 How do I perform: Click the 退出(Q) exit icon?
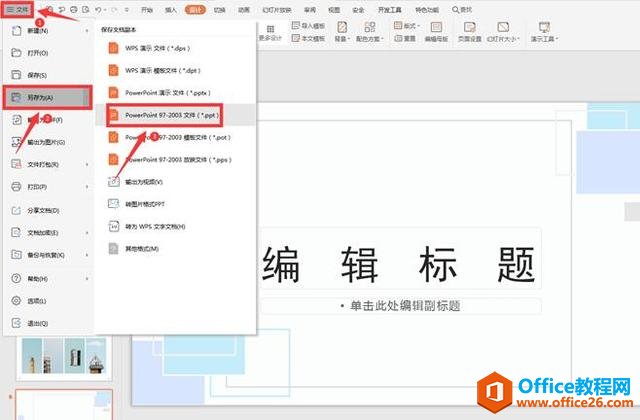click(x=16, y=323)
